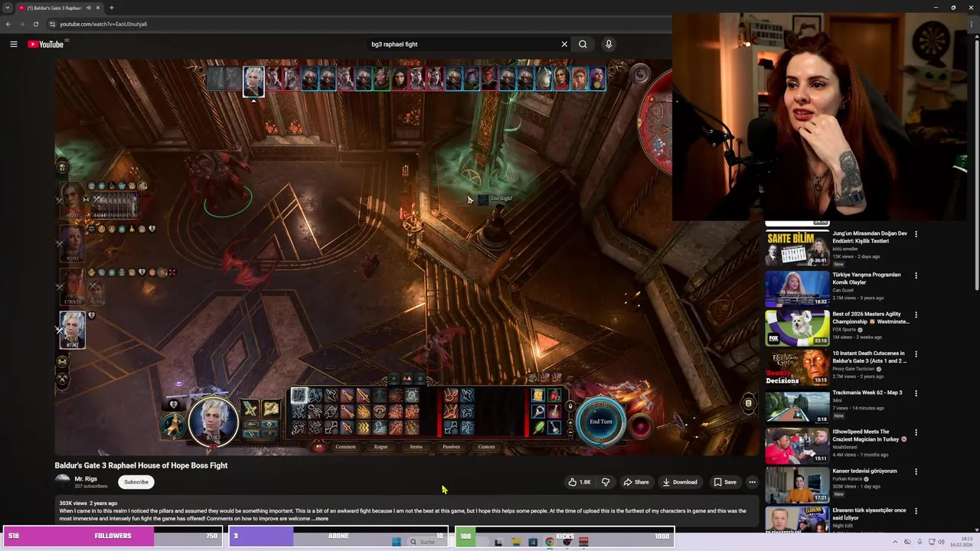Screen dimensions: 980x551
Task: Click the scroll item in hotbar
Action: point(537,395)
